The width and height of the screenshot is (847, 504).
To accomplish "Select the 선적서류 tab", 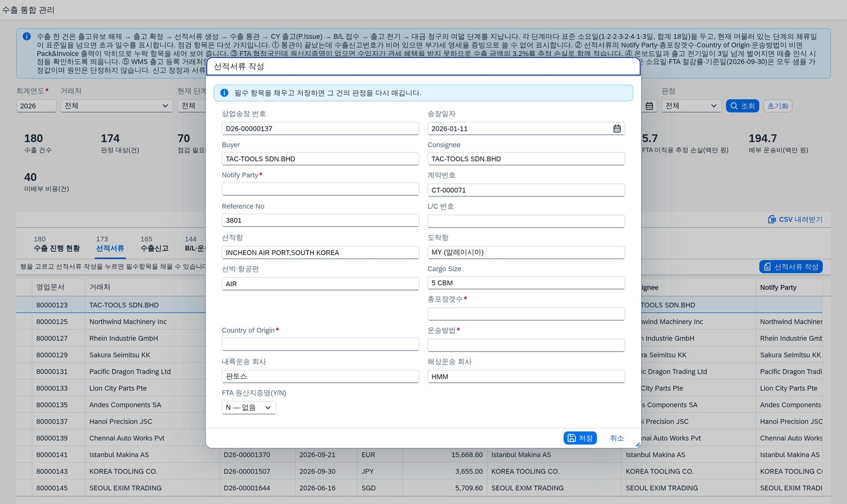I will 110,244.
